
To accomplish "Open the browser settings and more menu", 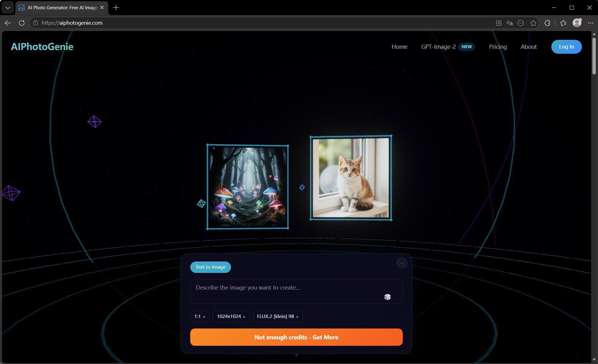I will [x=591, y=23].
